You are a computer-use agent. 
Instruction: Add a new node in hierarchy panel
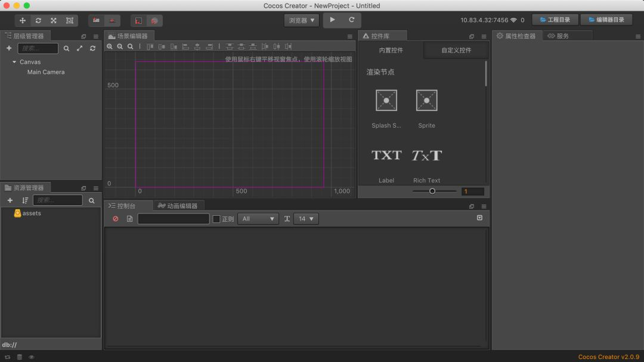[9, 48]
